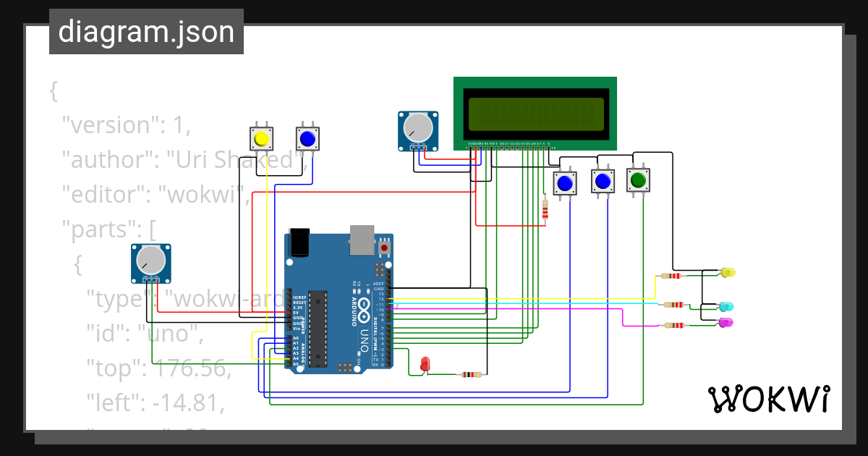Adjust the left potentiometer knob
This screenshot has width=868, height=456.
point(150,261)
